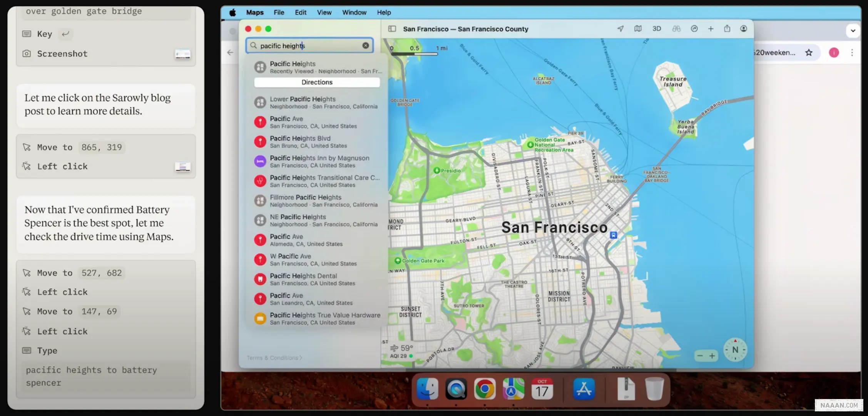Viewport: 868px width, 416px height.
Task: Click the zoom out minus on map
Action: [700, 356]
